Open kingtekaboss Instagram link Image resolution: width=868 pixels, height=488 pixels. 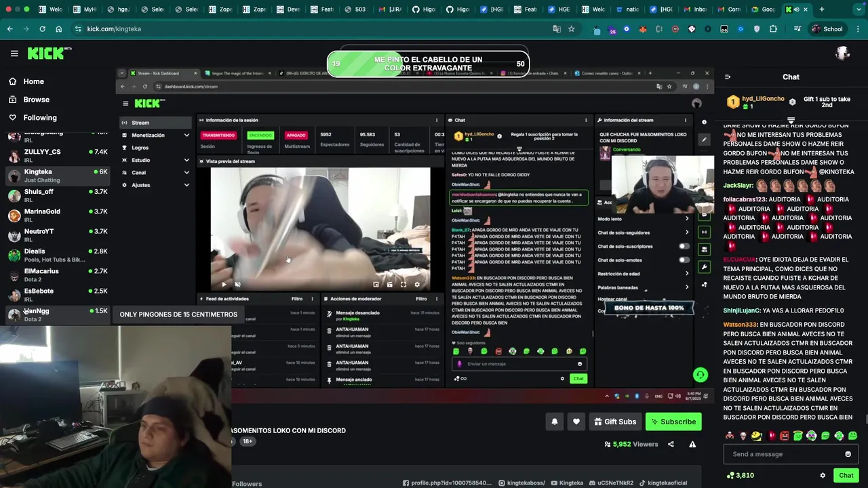coord(521,483)
